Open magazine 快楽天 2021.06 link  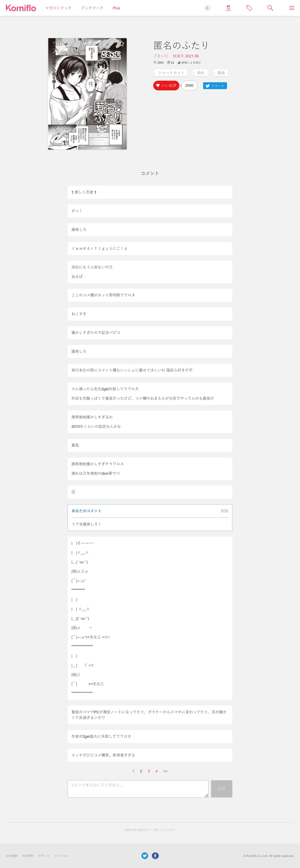pos(186,56)
